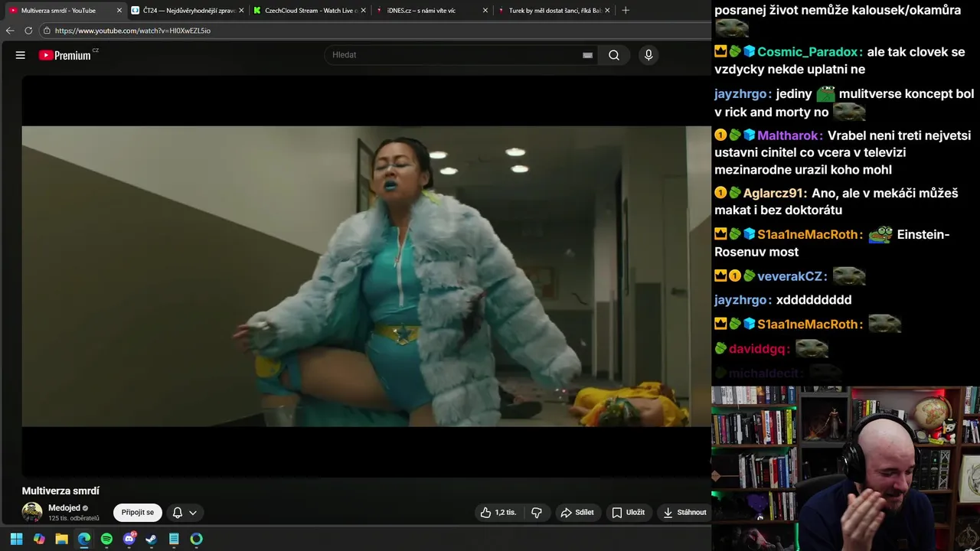Open Discord from the taskbar
The height and width of the screenshot is (551, 980).
click(129, 539)
